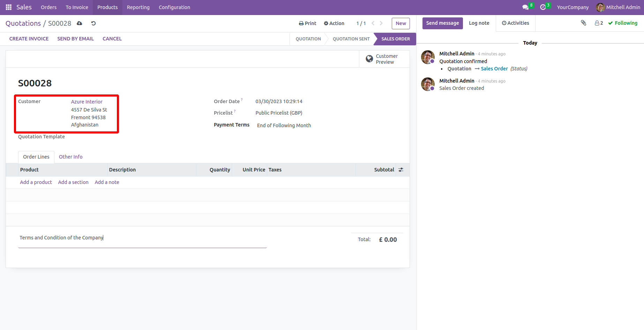644x330 pixels.
Task: Click the Mitchell Admin avatar on Quotation confirmed
Action: click(428, 57)
